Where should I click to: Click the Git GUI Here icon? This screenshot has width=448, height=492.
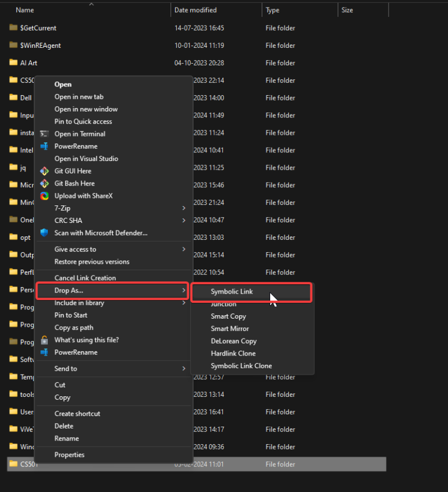[44, 171]
